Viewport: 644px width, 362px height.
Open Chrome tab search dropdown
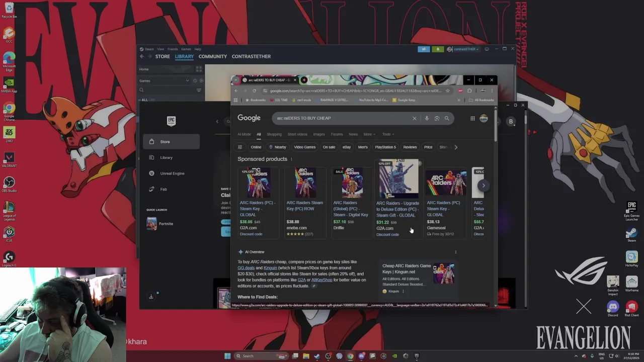[x=235, y=80]
